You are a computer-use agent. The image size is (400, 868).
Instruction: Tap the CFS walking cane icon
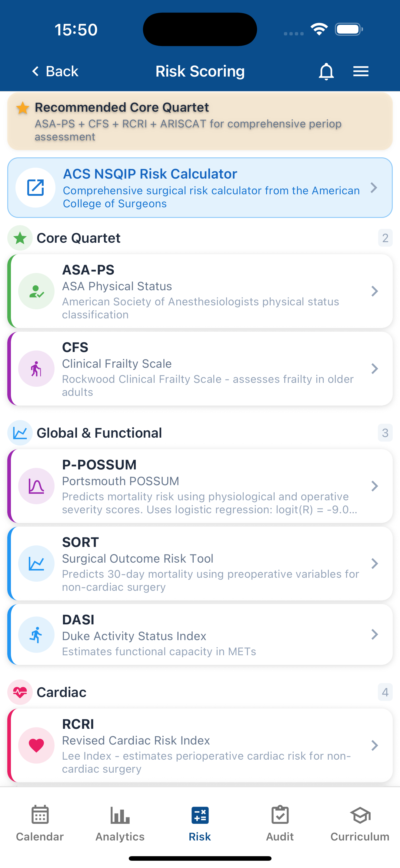tap(36, 369)
